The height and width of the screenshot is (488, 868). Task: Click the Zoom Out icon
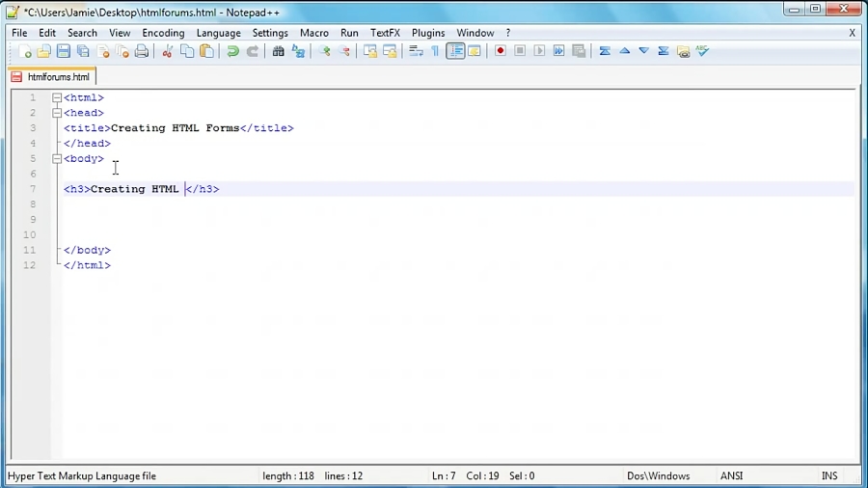coord(343,51)
